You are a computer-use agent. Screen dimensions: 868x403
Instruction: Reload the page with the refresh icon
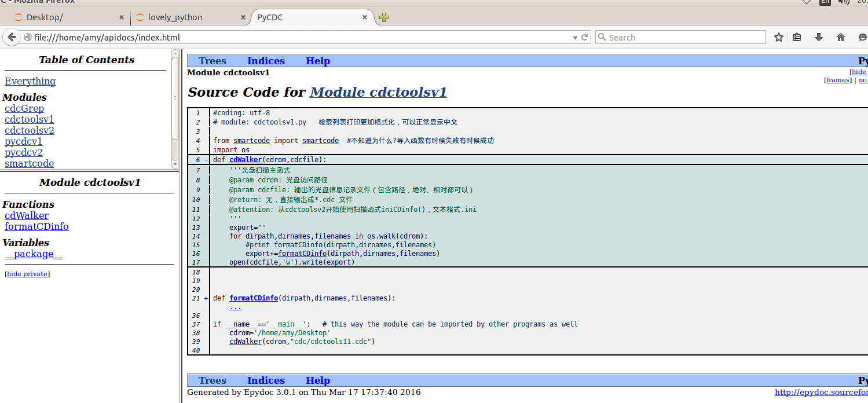585,38
